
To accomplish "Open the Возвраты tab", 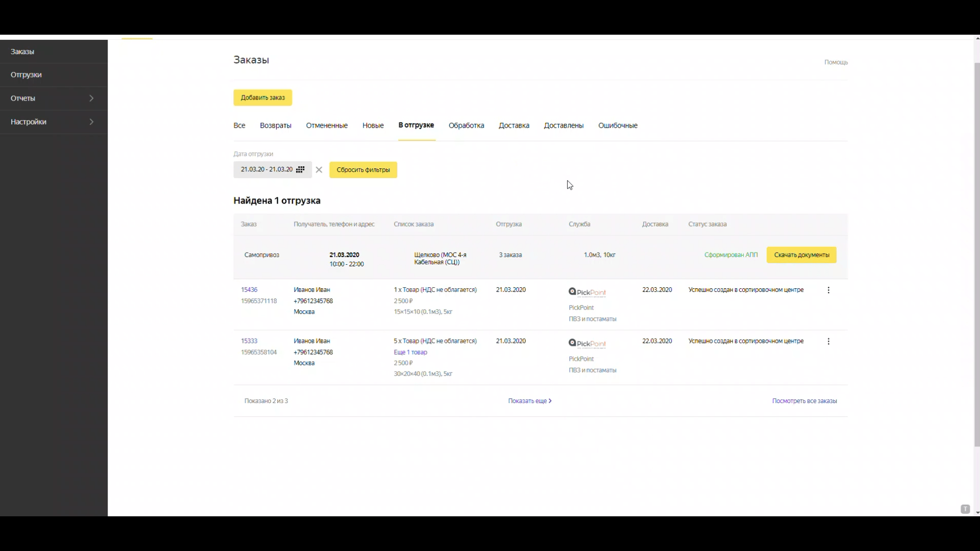I will pos(275,126).
